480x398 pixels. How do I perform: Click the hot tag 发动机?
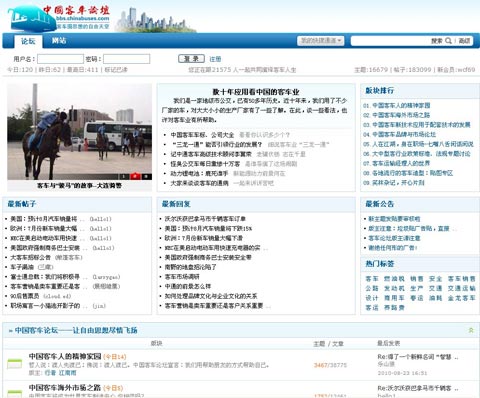(x=394, y=289)
